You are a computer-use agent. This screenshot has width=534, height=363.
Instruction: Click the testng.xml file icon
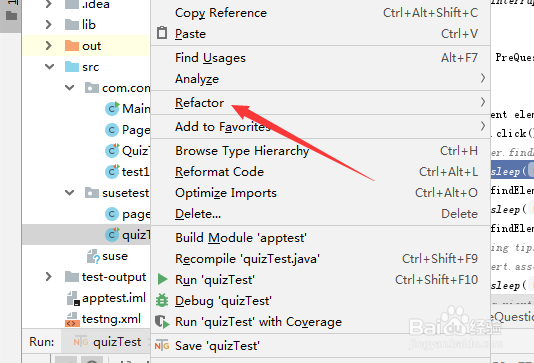tap(72, 320)
